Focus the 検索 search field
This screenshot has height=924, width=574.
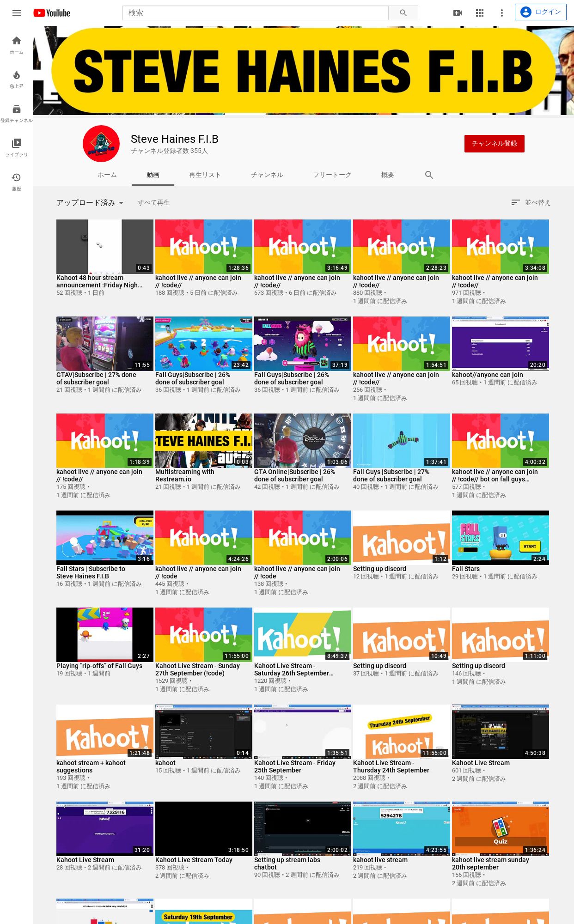256,13
